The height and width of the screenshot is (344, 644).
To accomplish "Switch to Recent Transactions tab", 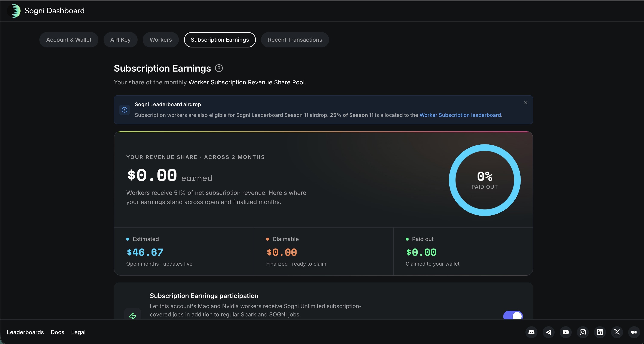I will [295, 40].
